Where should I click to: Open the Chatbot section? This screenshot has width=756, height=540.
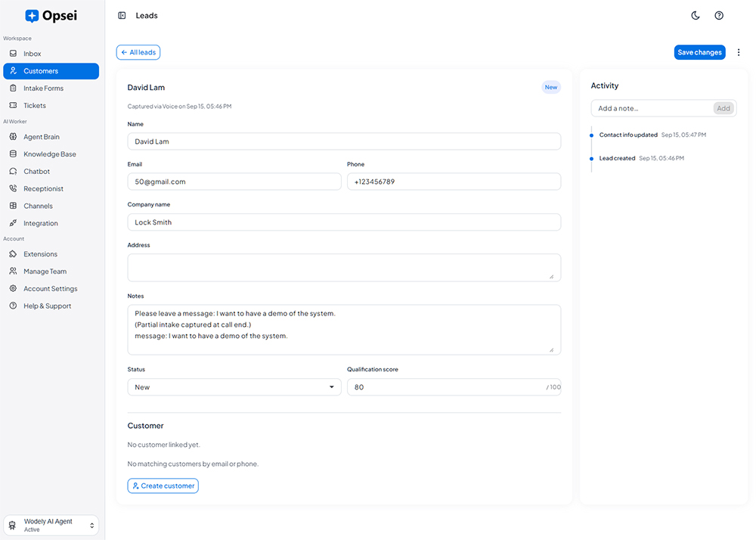point(51,171)
